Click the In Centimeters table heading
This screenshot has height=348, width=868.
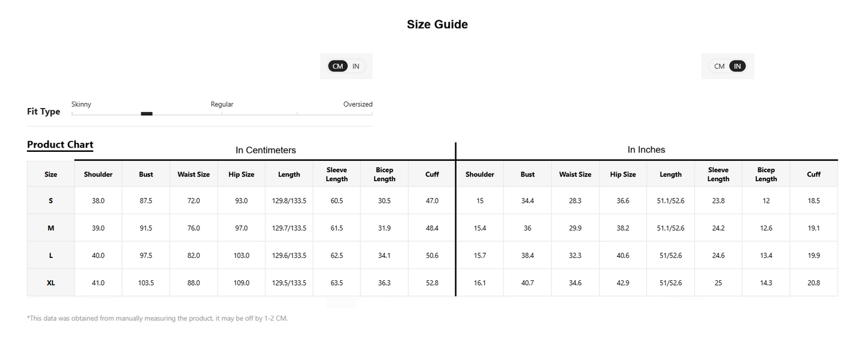pos(266,150)
